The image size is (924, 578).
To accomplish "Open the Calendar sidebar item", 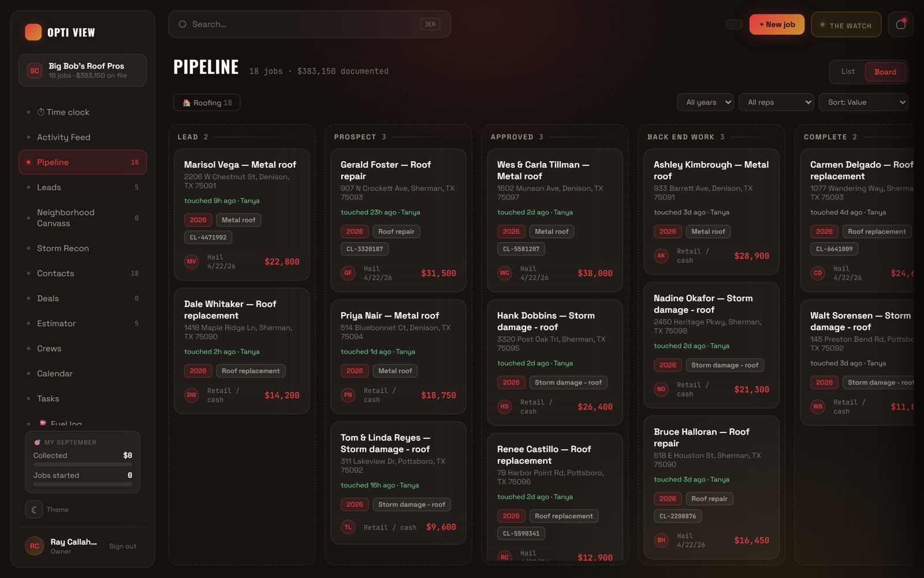I will point(83,374).
